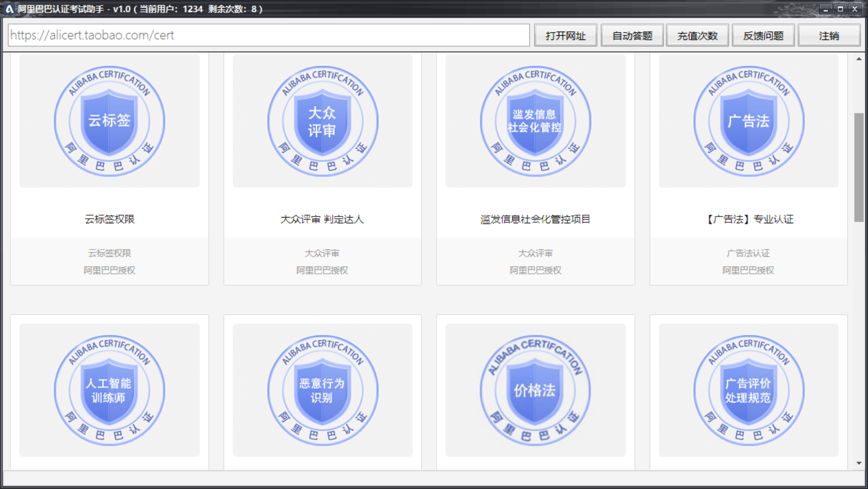Click the 云标签 certification badge icon
Image resolution: width=868 pixels, height=489 pixels.
tap(109, 121)
